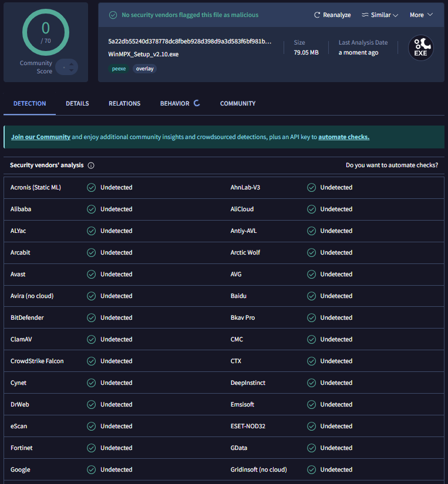Click the check icon for Alibaba
Viewport: 448px width, 484px height.
tap(91, 209)
